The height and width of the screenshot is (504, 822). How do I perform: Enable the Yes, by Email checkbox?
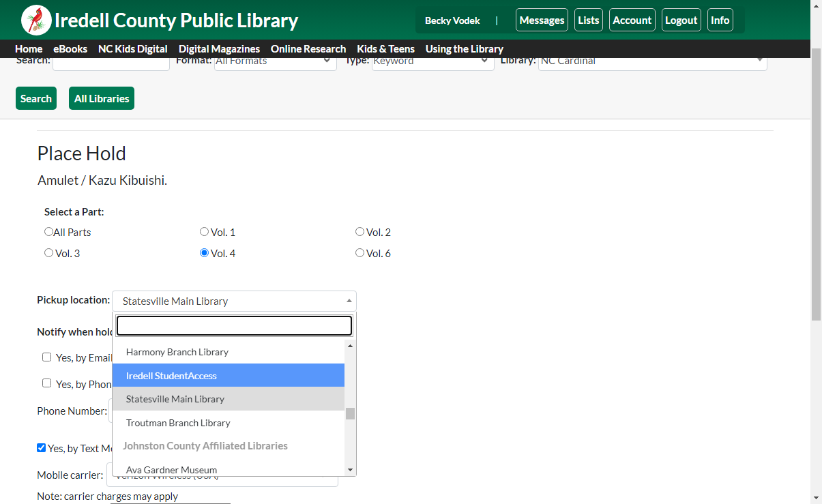[x=46, y=357]
